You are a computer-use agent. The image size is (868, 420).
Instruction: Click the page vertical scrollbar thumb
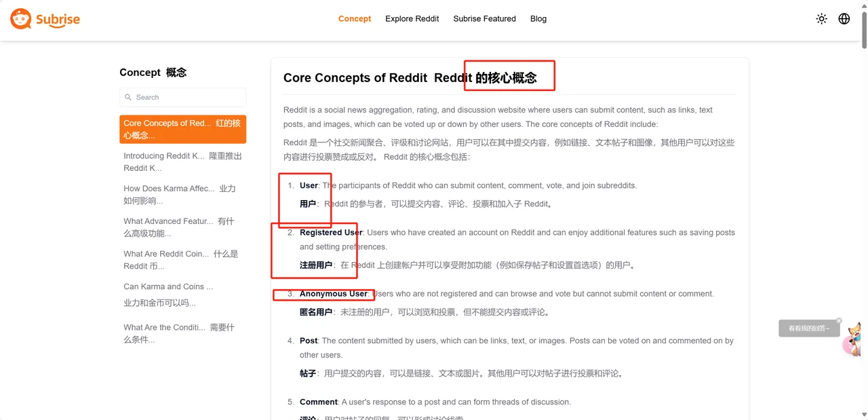tap(864, 31)
